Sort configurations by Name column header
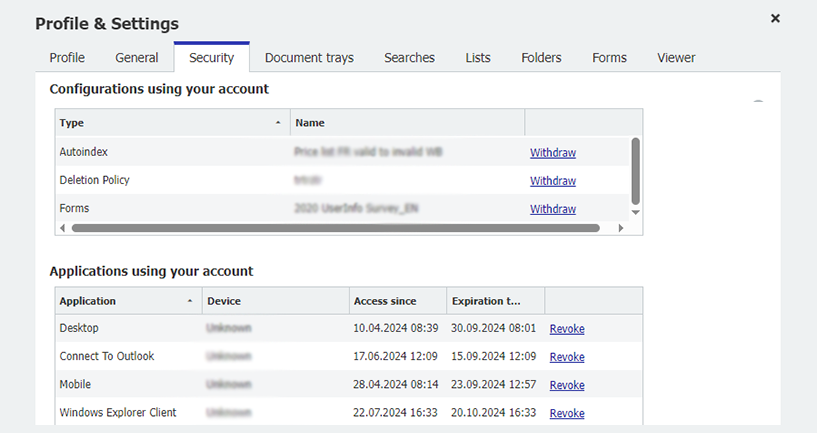Image resolution: width=817 pixels, height=433 pixels. tap(407, 123)
